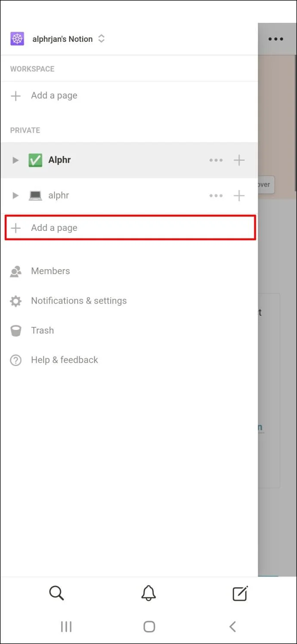Tap the Help question mark icon

(16, 360)
